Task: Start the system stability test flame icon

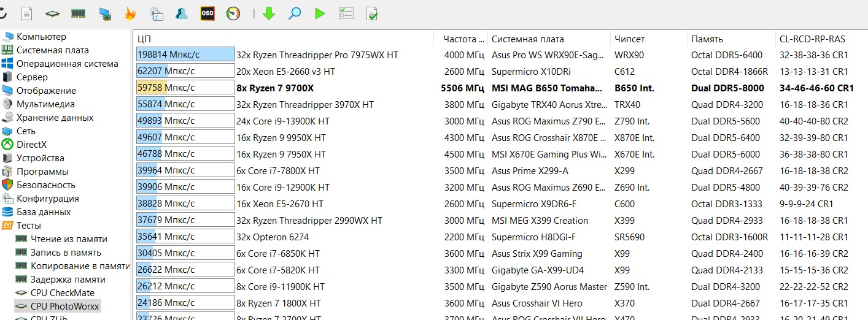Action: coord(130,13)
